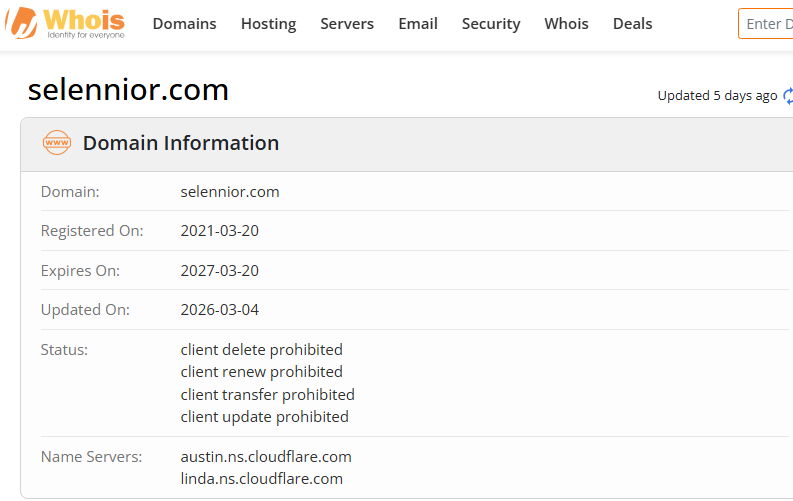The image size is (793, 501).
Task: Navigate to the Whois menu item
Action: tap(566, 24)
